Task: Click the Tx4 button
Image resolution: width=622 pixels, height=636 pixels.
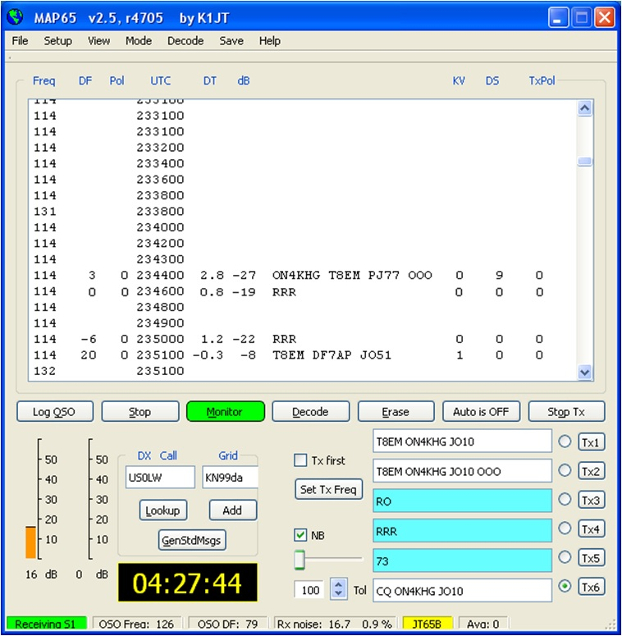Action: [x=591, y=529]
